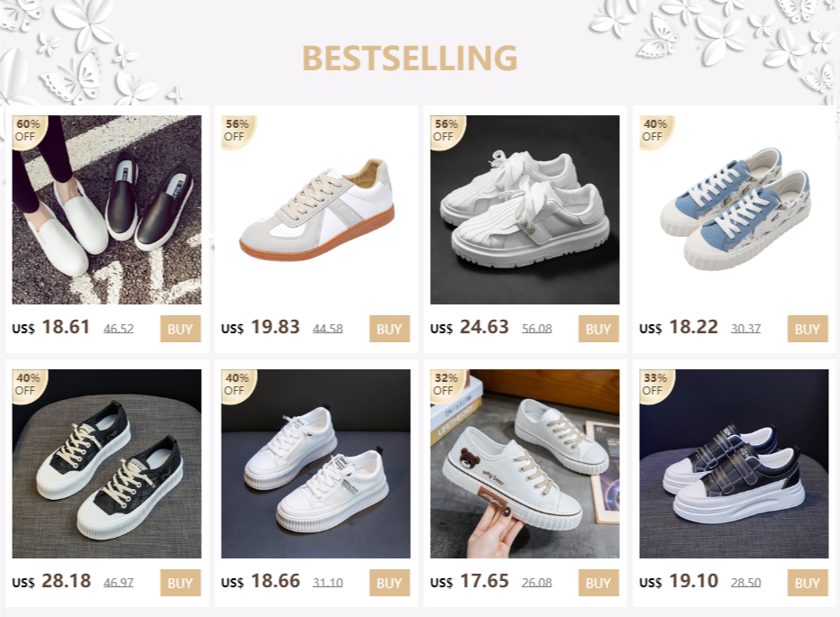The width and height of the screenshot is (840, 617).
Task: Click the 33% OFF discount badge
Action: [655, 385]
